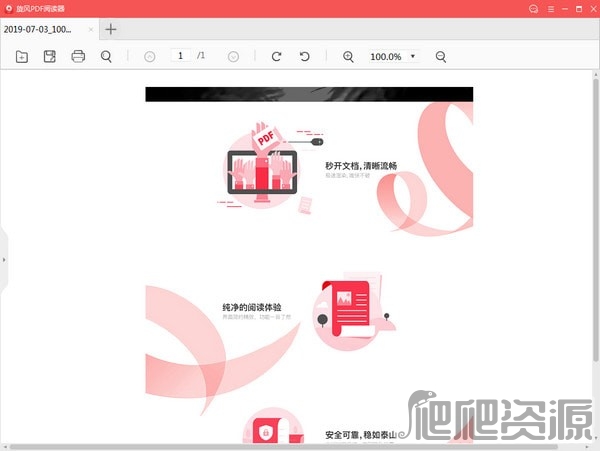The image size is (600, 451).
Task: Rotate the page clockwise
Action: point(276,57)
